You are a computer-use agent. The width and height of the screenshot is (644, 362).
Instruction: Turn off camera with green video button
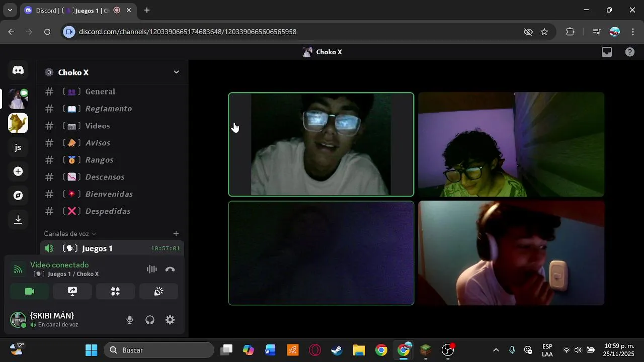pyautogui.click(x=30, y=291)
